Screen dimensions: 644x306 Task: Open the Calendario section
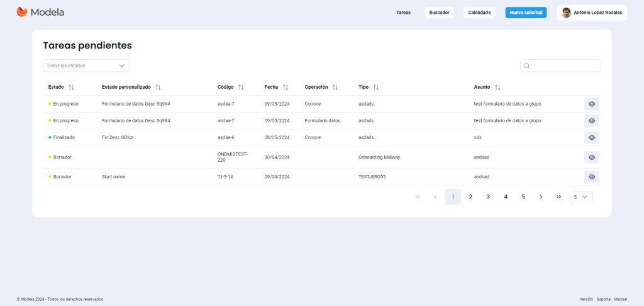(x=479, y=13)
